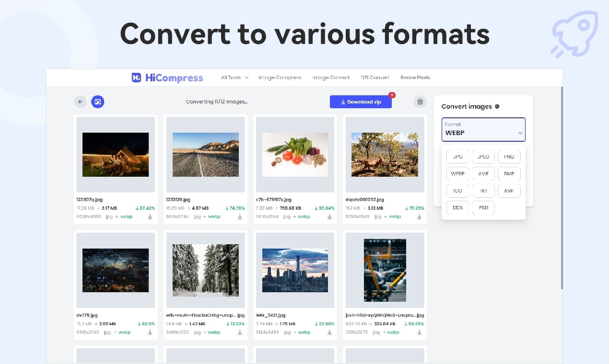The image size is (609, 364).
Task: Open the Format WEBP dropdown
Action: pyautogui.click(x=483, y=129)
